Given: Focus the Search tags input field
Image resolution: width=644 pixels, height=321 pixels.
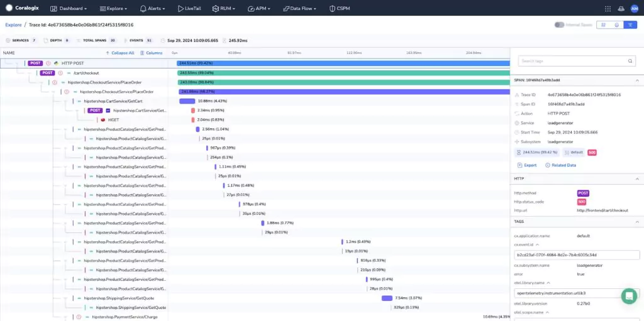Looking at the screenshot, I should pos(577,61).
